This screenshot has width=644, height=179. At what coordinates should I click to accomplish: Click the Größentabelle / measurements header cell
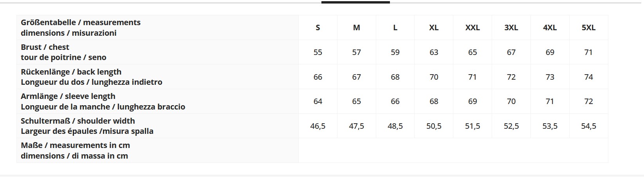80,27
